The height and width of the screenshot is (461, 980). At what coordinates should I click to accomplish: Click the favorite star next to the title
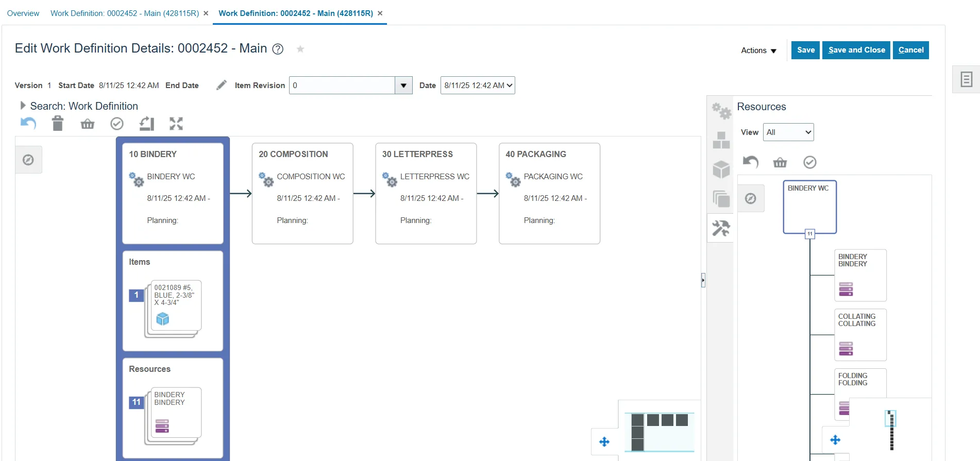click(x=300, y=49)
